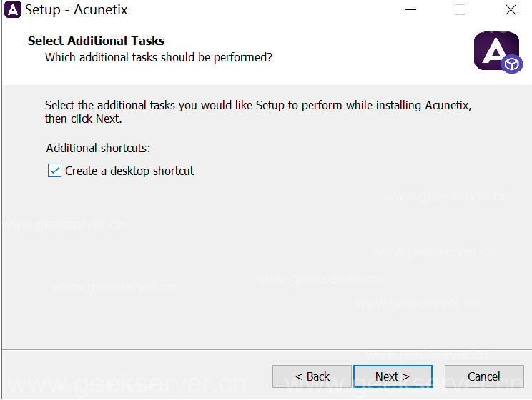Viewport: 532px width, 400px height.
Task: Click the cube badge on the Acunetix logo
Action: (x=512, y=64)
